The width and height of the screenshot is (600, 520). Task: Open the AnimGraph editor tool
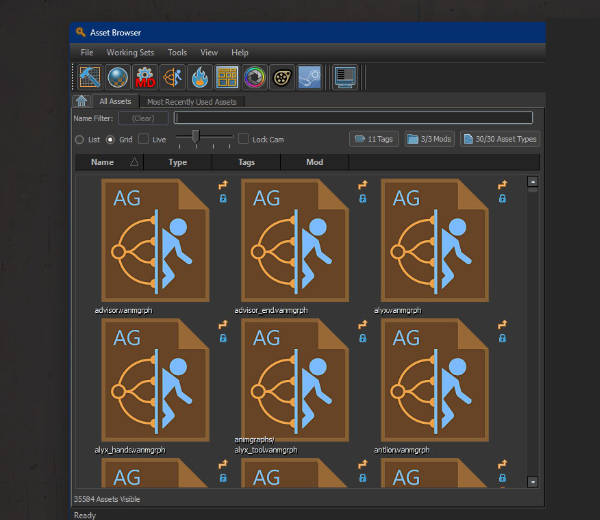[x=173, y=77]
